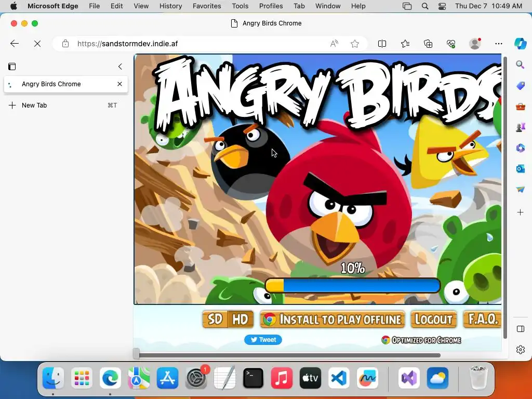
Task: Click the game loading progress bar
Action: pos(353,285)
